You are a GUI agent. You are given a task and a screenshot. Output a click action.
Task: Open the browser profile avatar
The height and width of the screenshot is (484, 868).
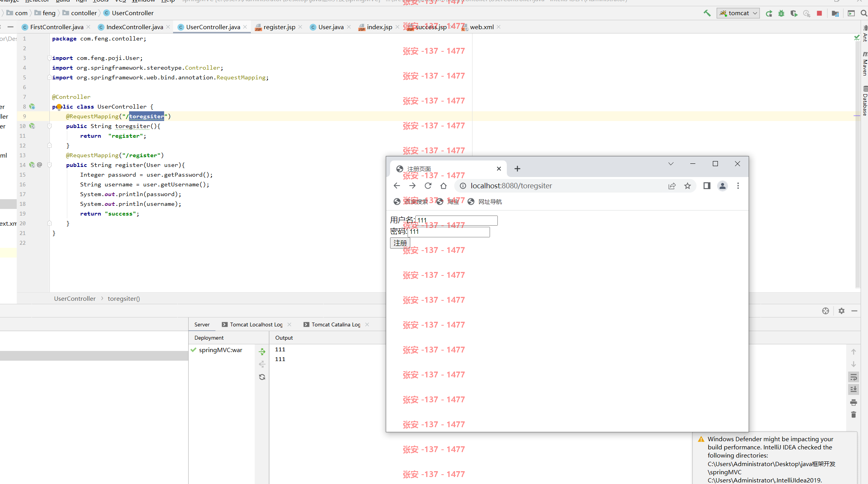(x=723, y=186)
